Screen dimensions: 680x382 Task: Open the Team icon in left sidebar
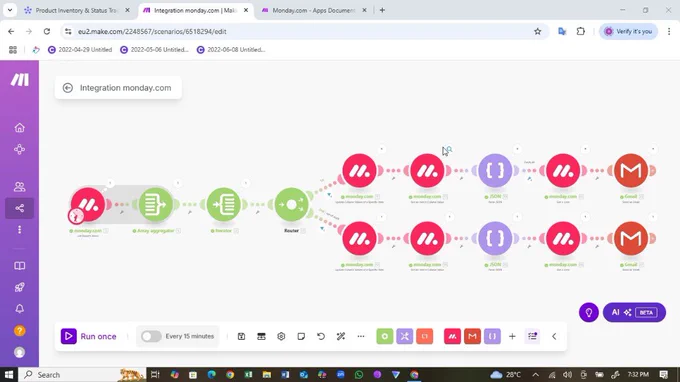(x=20, y=186)
